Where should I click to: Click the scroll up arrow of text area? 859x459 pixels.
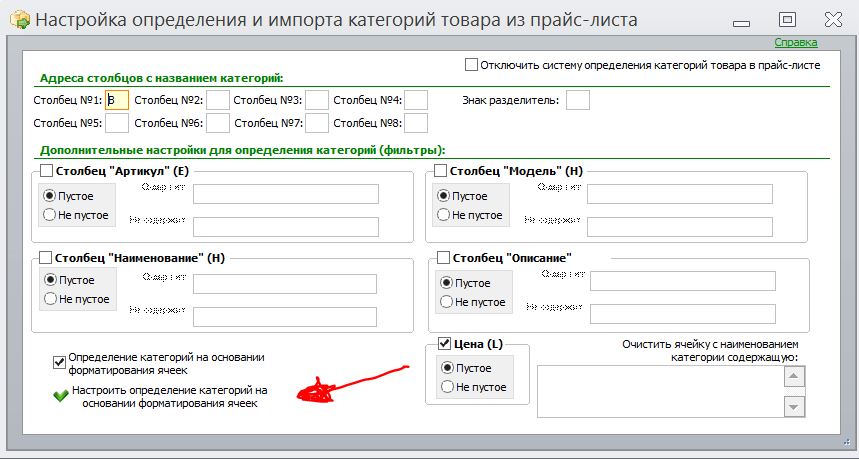pyautogui.click(x=794, y=376)
